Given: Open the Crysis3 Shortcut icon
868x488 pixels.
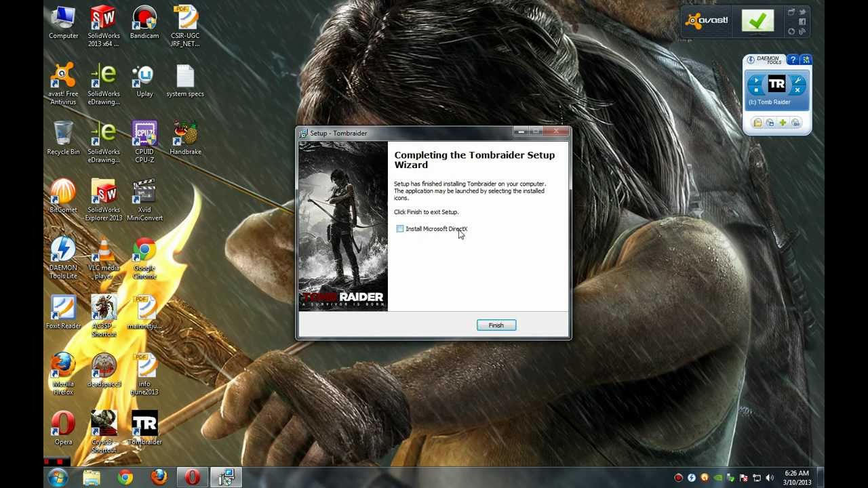Looking at the screenshot, I should (x=104, y=432).
